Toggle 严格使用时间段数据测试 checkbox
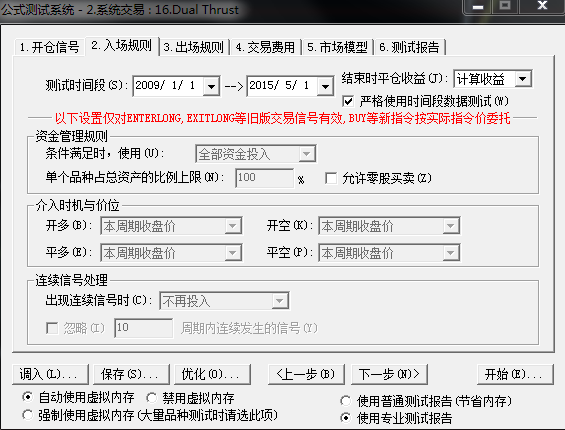 pos(348,101)
